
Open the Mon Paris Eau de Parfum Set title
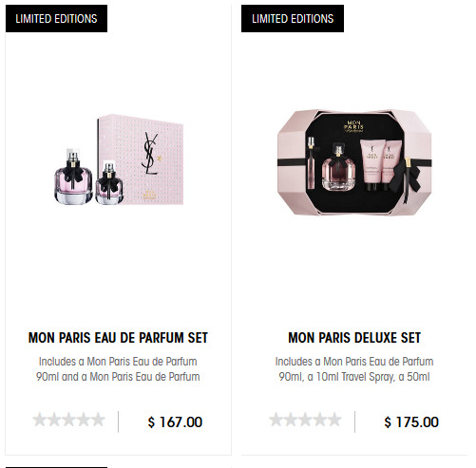(x=118, y=338)
